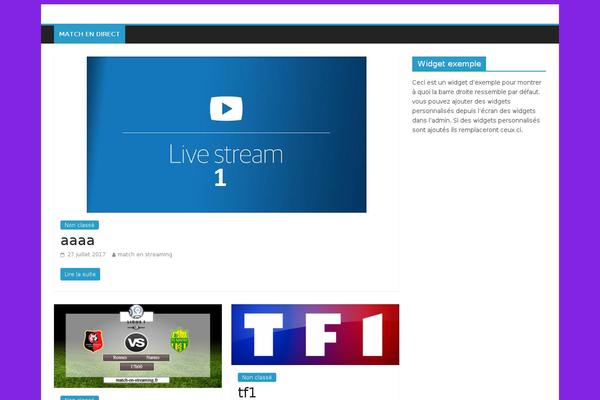This screenshot has width=600, height=400.
Task: Open author match en streaming link
Action: tap(145, 255)
